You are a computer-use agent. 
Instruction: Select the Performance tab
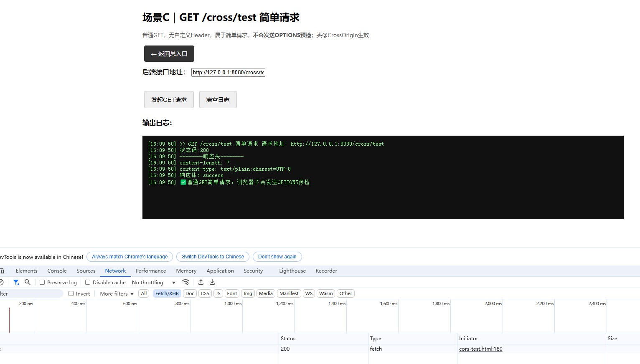pos(151,271)
